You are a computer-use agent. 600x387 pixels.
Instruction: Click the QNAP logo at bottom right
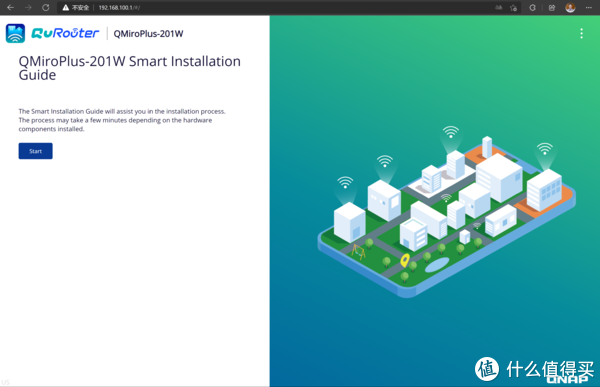pos(567,379)
